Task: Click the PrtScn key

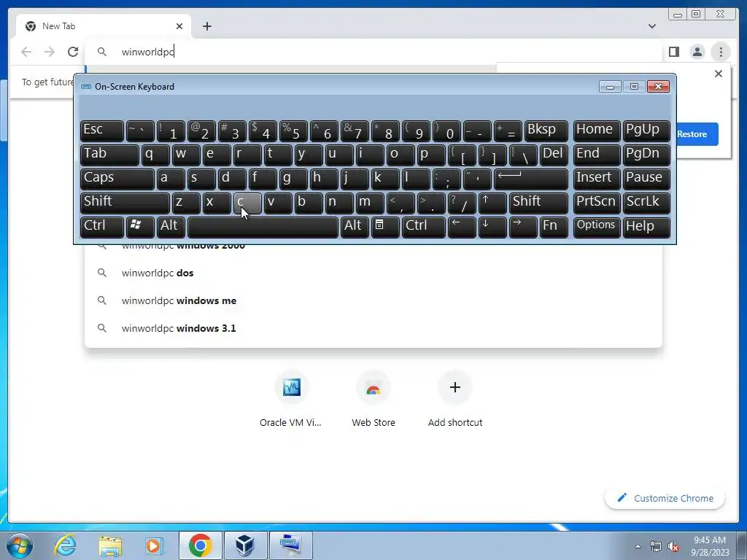Action: pyautogui.click(x=597, y=203)
